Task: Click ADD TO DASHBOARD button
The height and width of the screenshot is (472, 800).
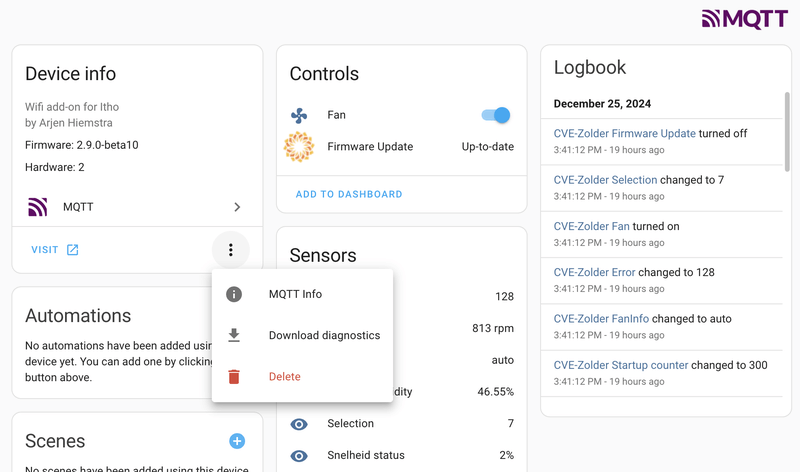Action: tap(349, 194)
